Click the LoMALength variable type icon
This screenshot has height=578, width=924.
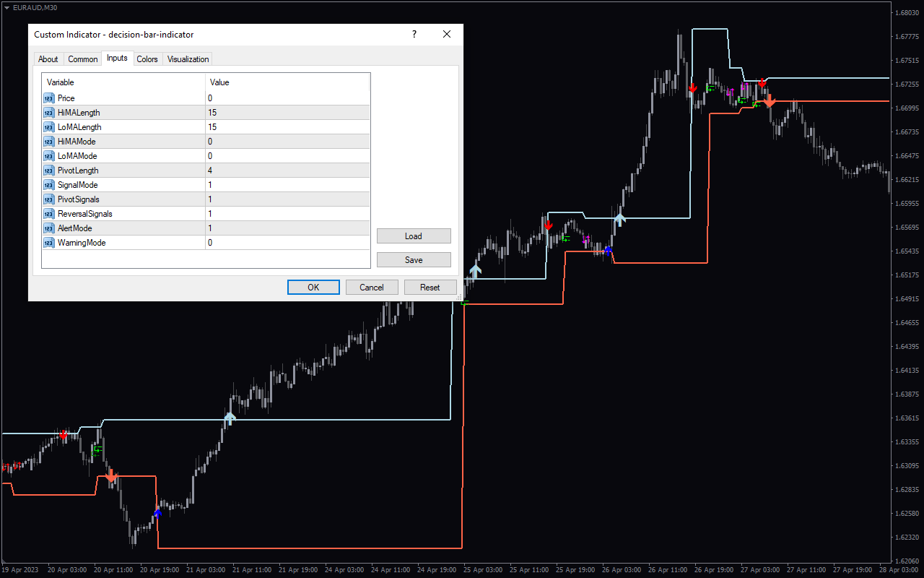click(x=49, y=127)
